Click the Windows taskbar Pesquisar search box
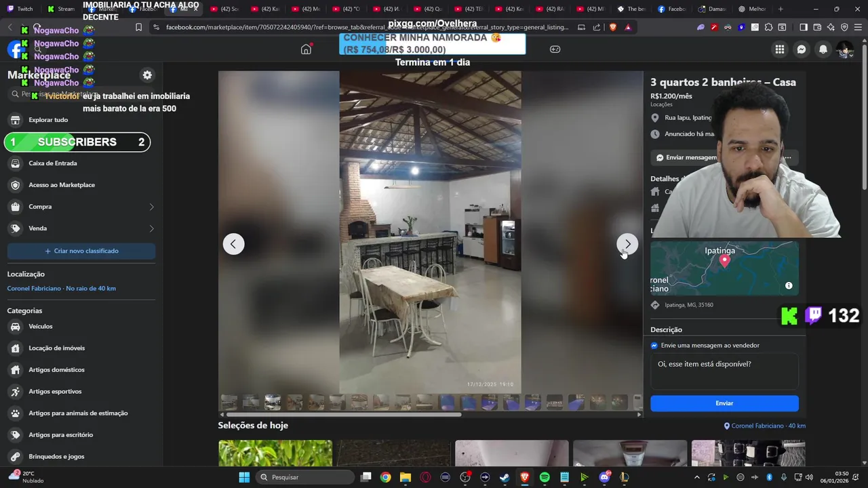 tap(304, 477)
